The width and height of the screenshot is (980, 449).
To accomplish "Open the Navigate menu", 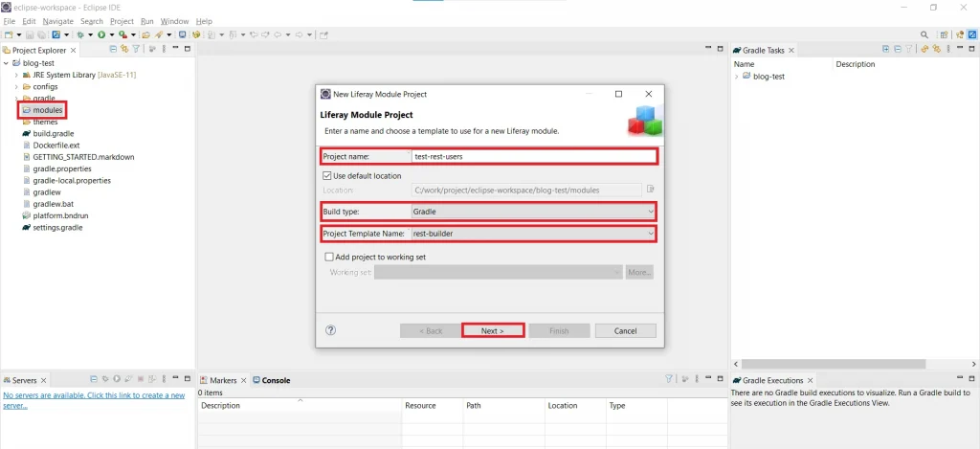I will (x=58, y=21).
